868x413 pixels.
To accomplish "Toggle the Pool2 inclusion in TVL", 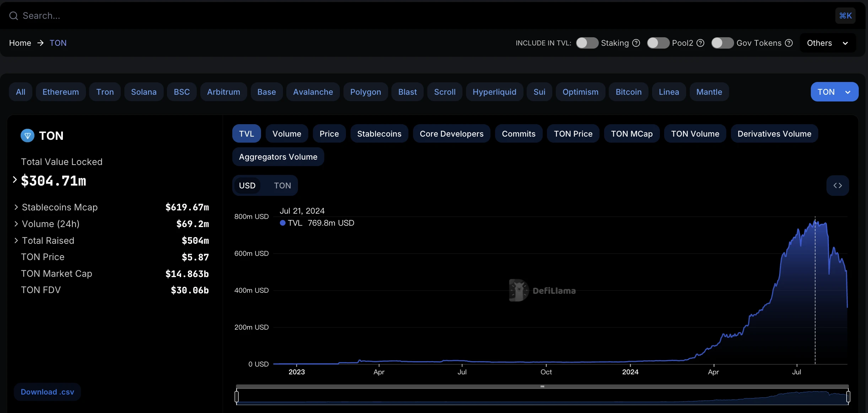I will coord(658,42).
